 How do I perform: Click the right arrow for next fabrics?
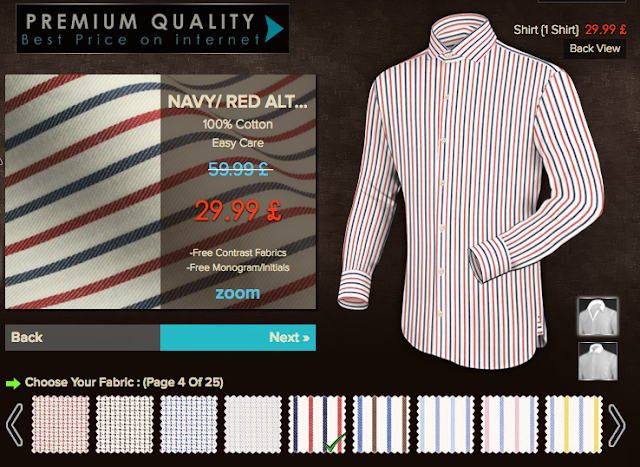point(616,425)
